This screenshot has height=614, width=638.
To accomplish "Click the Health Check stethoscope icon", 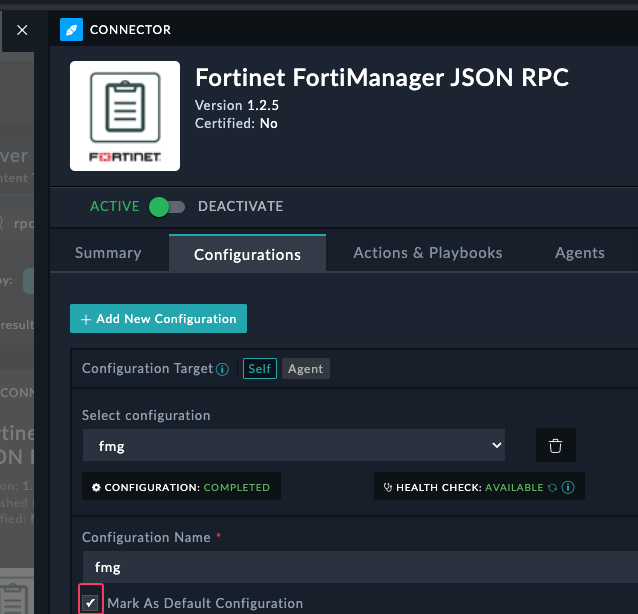I will pos(388,488).
